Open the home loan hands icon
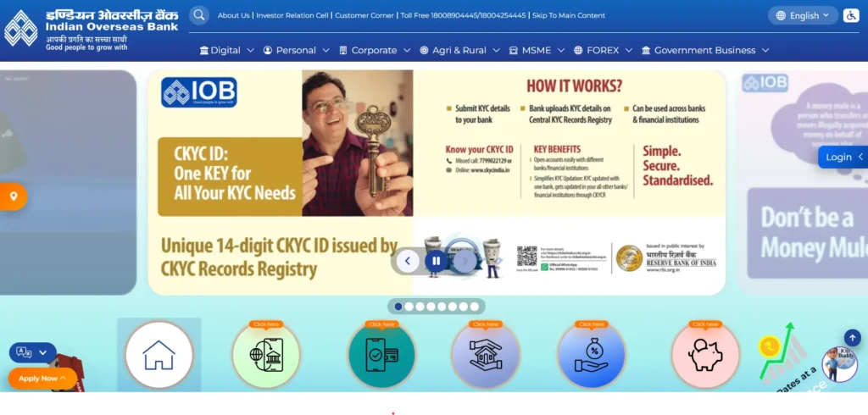 486,355
